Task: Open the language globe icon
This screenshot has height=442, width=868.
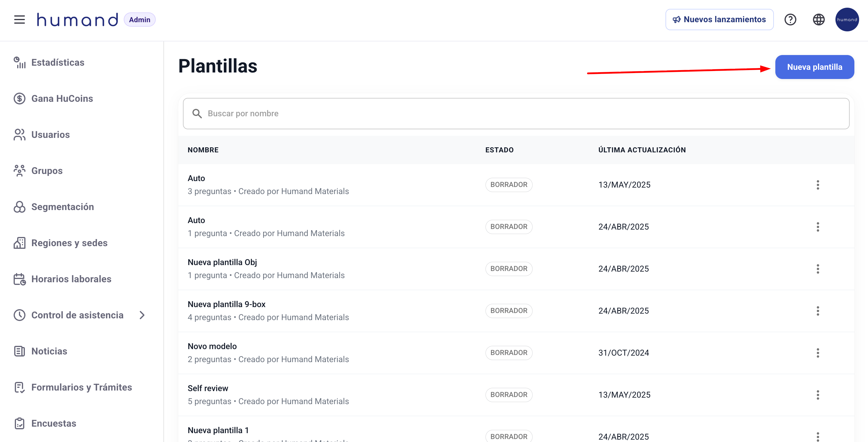Action: click(x=819, y=20)
